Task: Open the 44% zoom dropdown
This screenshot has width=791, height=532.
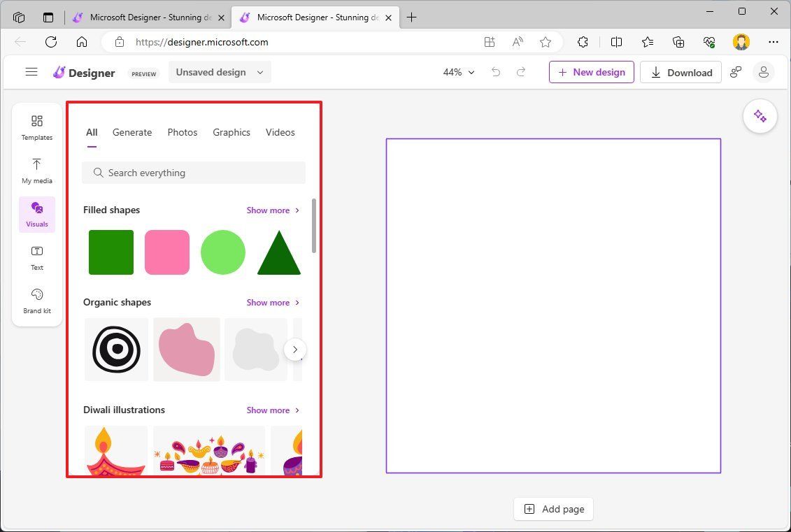Action: [x=457, y=72]
